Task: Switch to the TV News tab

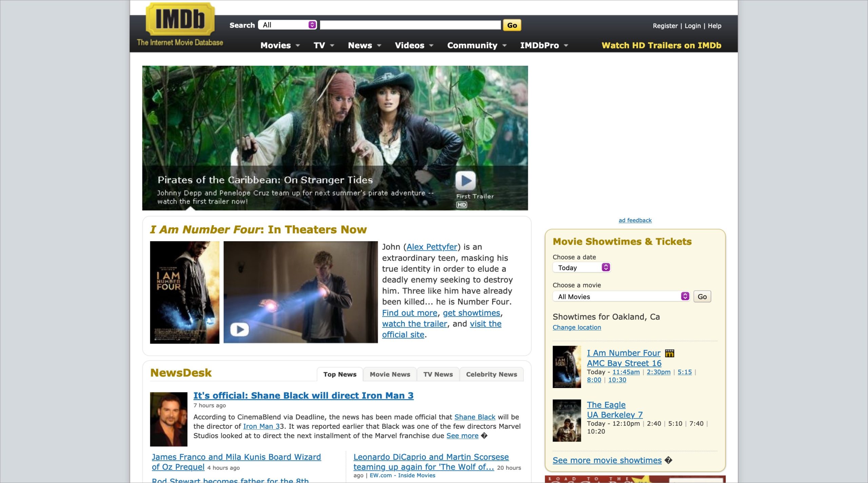Action: click(438, 374)
